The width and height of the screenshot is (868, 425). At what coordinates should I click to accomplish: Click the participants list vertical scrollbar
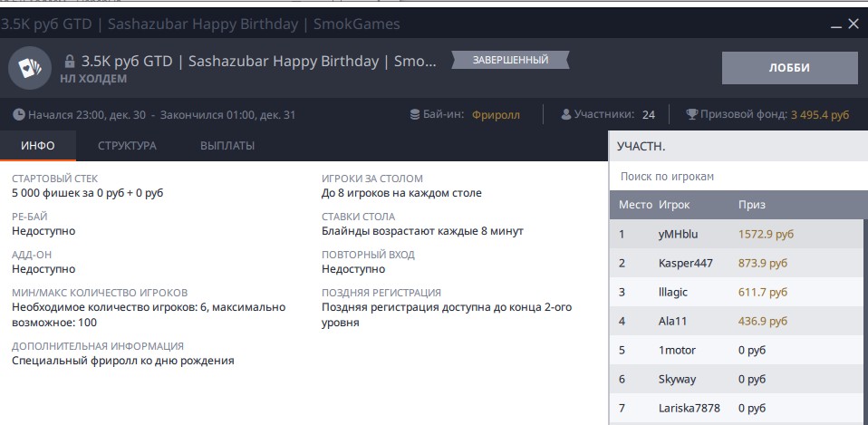(864, 321)
